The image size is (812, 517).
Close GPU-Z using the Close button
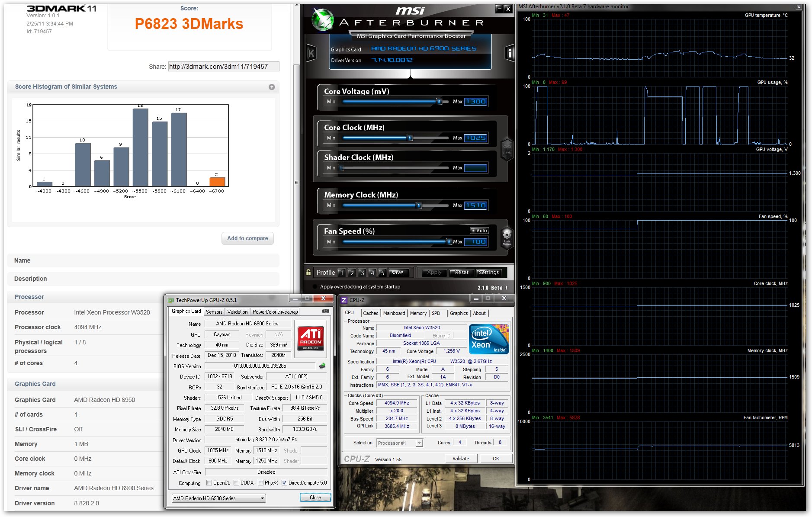(315, 498)
